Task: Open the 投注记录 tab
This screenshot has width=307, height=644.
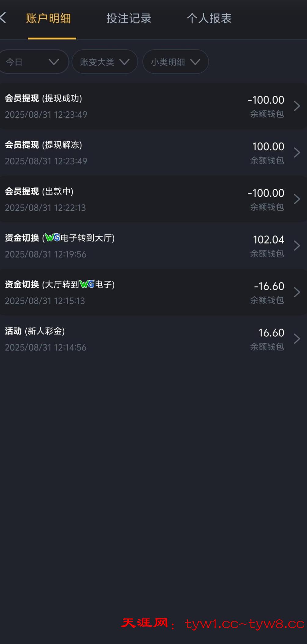Action: click(x=129, y=19)
